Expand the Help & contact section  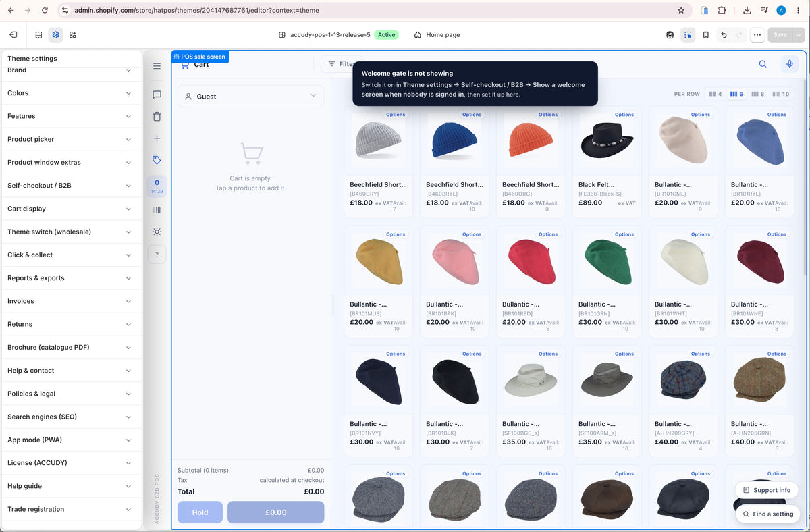click(71, 371)
